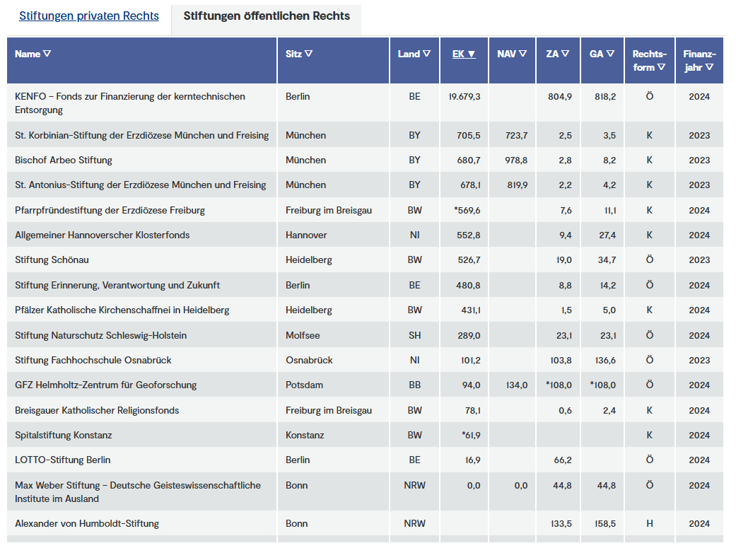Click the Land column sort arrow
This screenshot has height=560, width=736.
[426, 54]
